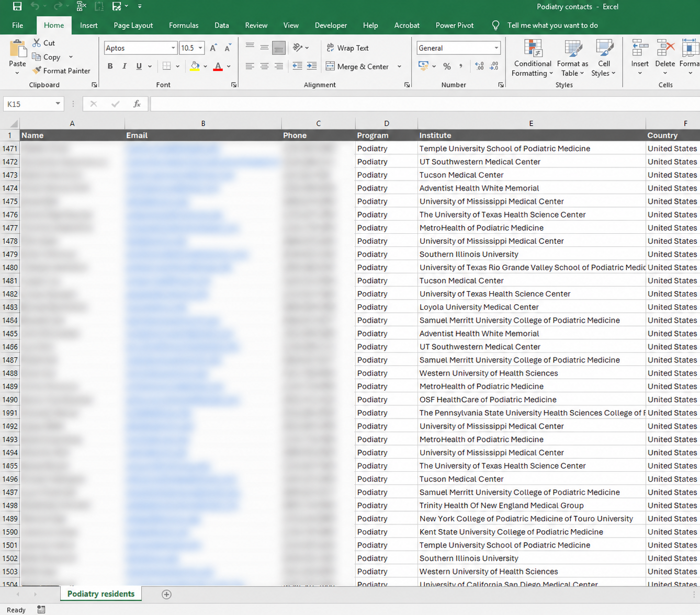
Task: Toggle Middle Align for cells
Action: tap(264, 48)
